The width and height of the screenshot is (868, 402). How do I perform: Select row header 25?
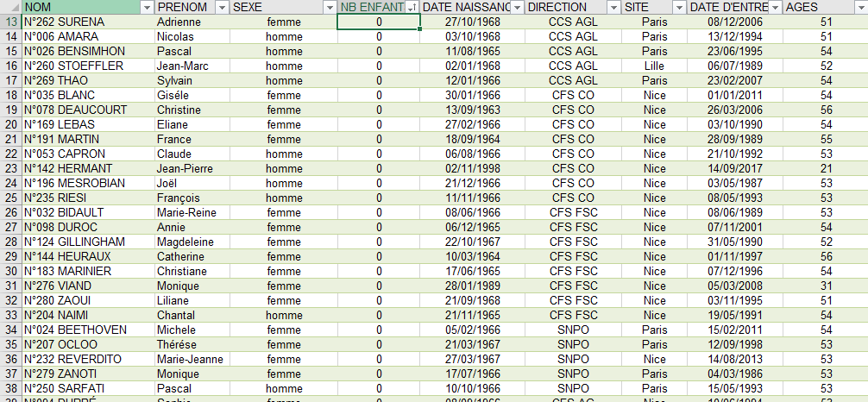click(x=10, y=198)
